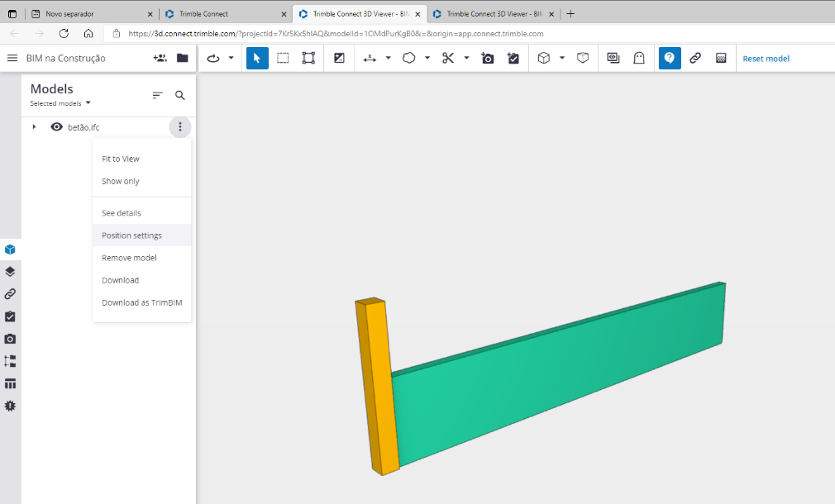
Task: Toggle visibility of betão.ifc model
Action: coord(57,127)
